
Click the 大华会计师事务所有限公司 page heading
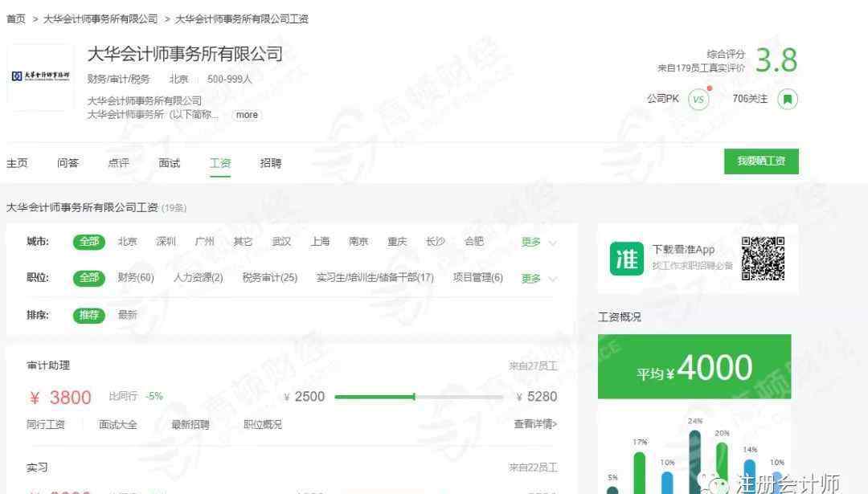(185, 54)
